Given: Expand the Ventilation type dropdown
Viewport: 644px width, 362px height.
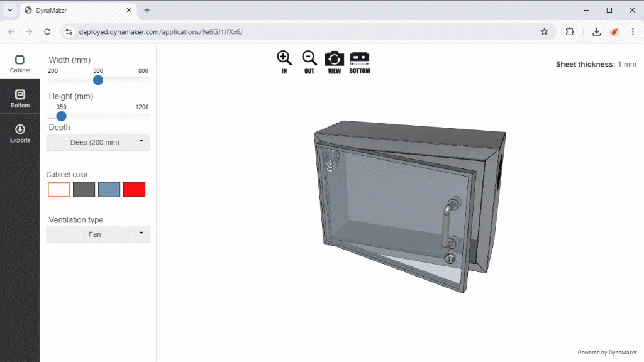Looking at the screenshot, I should pyautogui.click(x=98, y=234).
